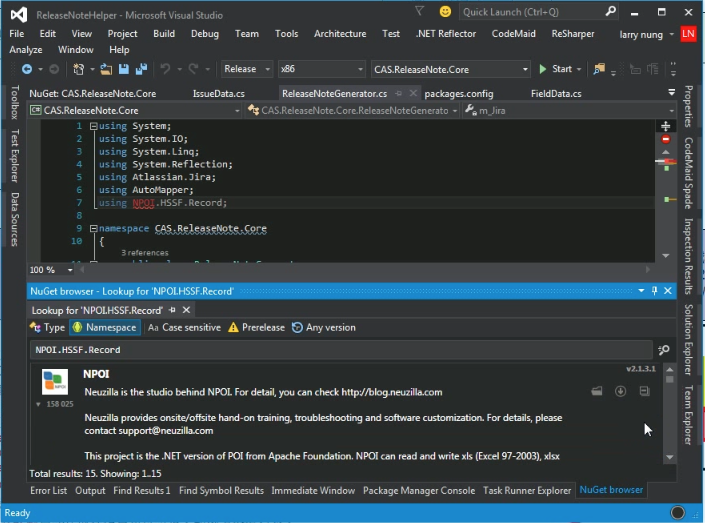This screenshot has height=523, width=705.
Task: Toggle the Namespace lookup filter
Action: coord(104,327)
